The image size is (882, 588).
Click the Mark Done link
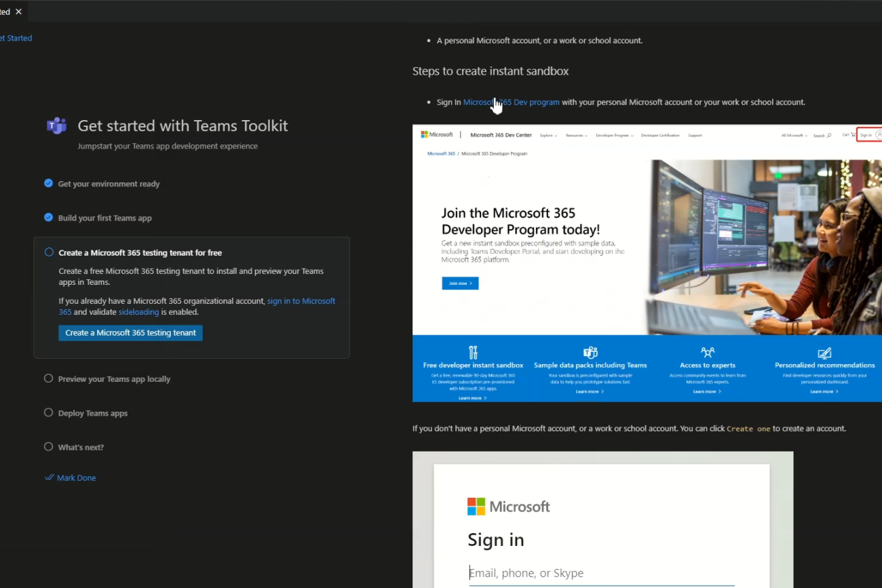[x=76, y=477]
